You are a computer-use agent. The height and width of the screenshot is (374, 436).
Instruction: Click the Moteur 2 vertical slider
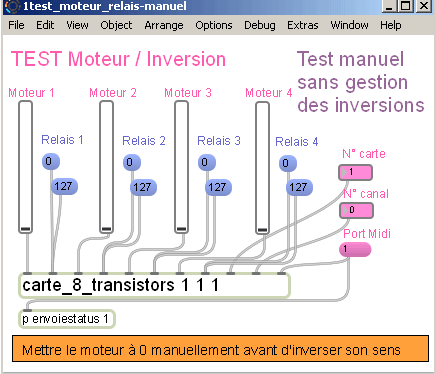pos(106,167)
